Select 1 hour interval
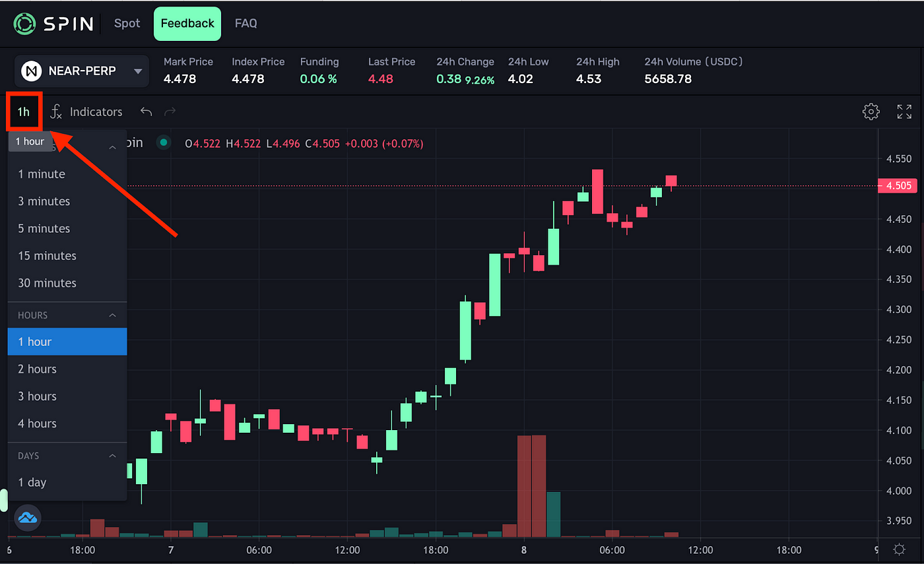 (67, 342)
